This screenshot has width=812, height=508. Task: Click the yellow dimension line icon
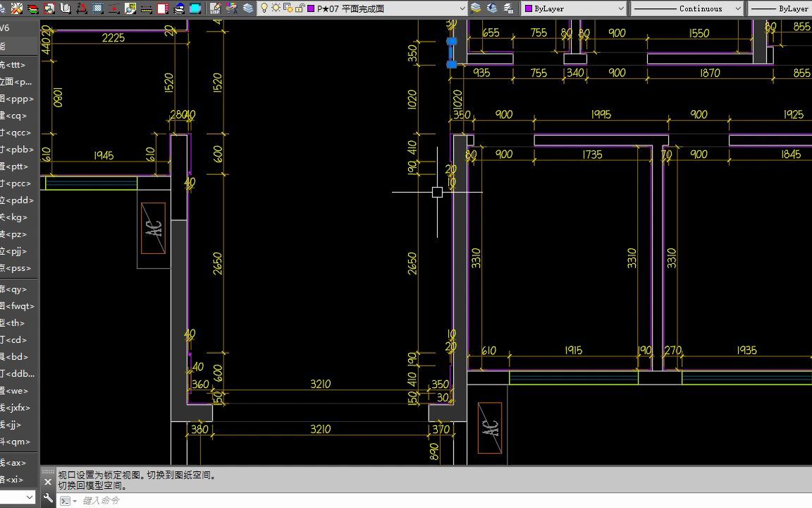(147, 8)
